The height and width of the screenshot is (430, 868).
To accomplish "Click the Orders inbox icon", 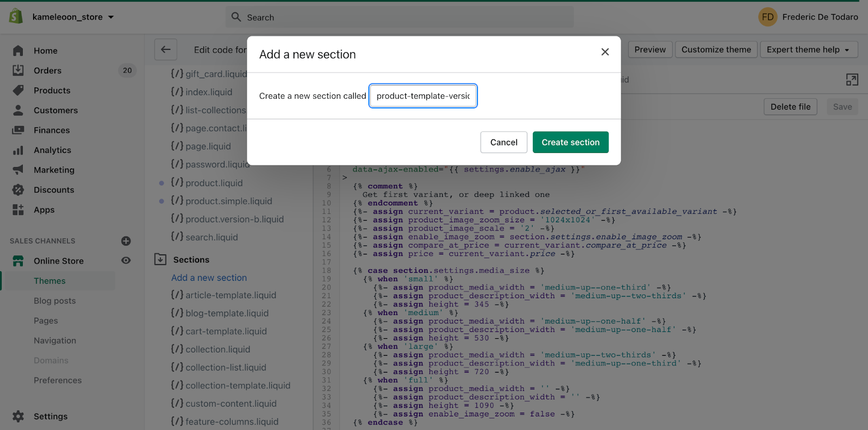I will (x=18, y=70).
